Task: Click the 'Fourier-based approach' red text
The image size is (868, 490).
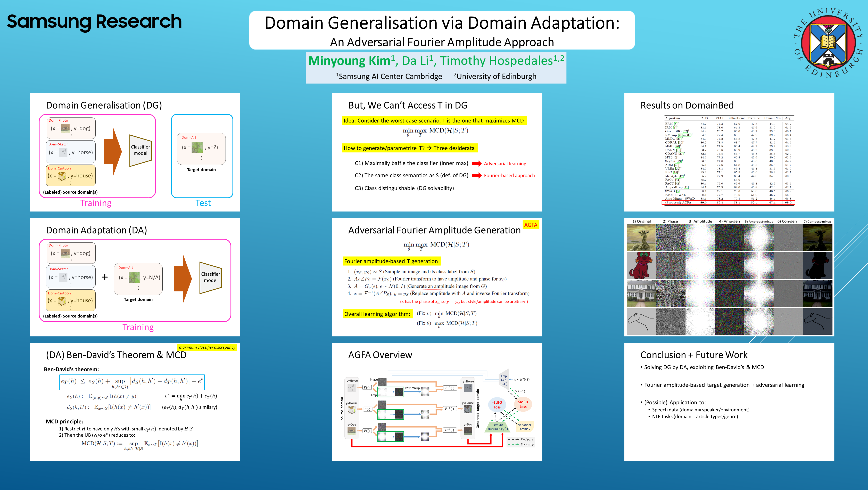Action: [509, 175]
